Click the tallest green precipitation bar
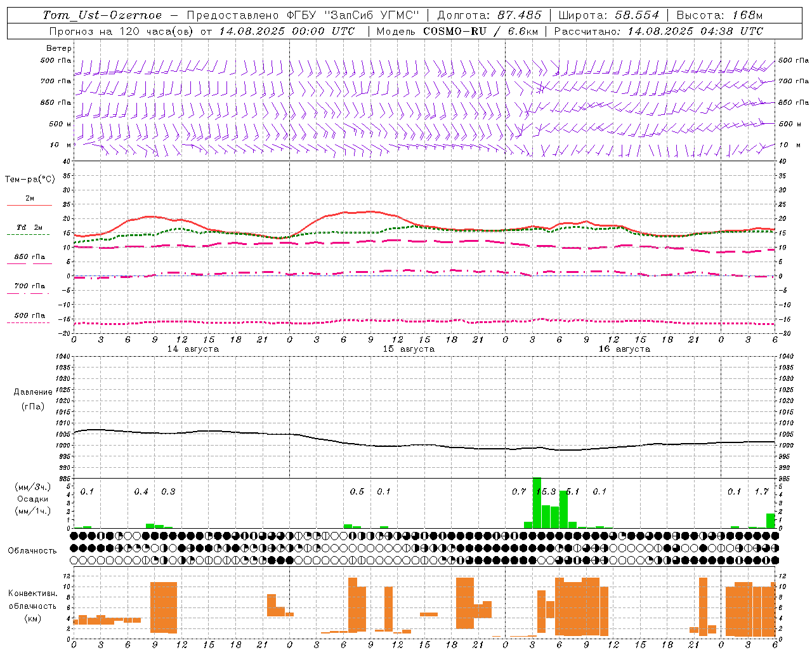 coord(537,503)
